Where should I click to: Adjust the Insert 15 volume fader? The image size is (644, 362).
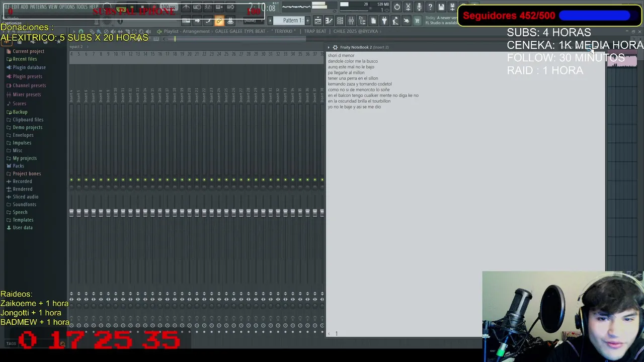point(152,213)
